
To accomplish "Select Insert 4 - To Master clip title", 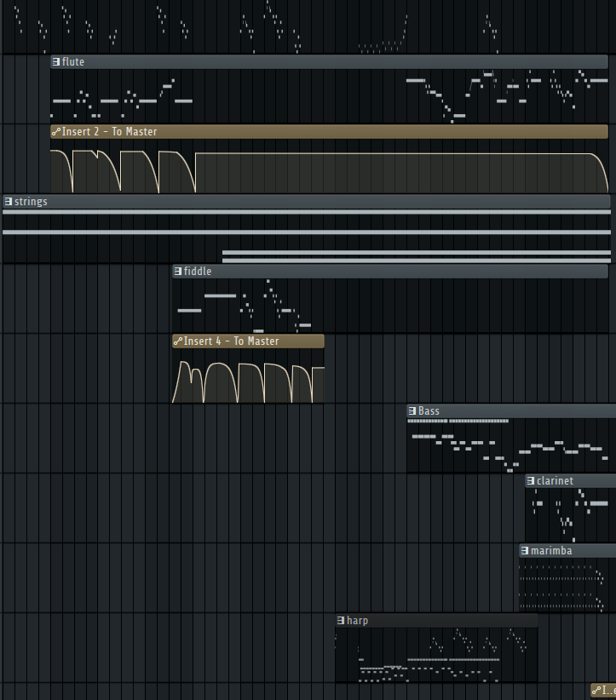I will [232, 341].
